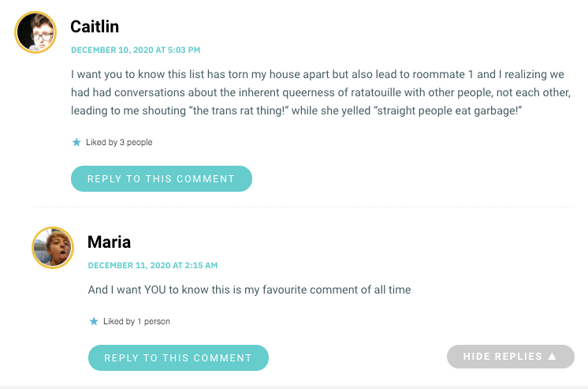Open Maria's December 11, 2020 timestamp link
Screen dimensions: 588x389
coord(152,265)
